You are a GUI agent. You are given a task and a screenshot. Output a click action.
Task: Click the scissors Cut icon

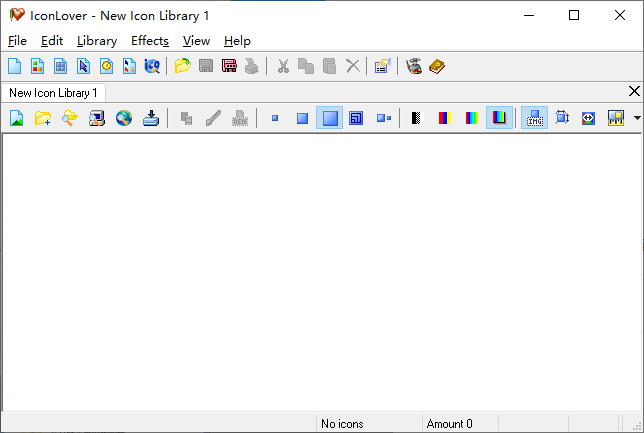coord(283,66)
